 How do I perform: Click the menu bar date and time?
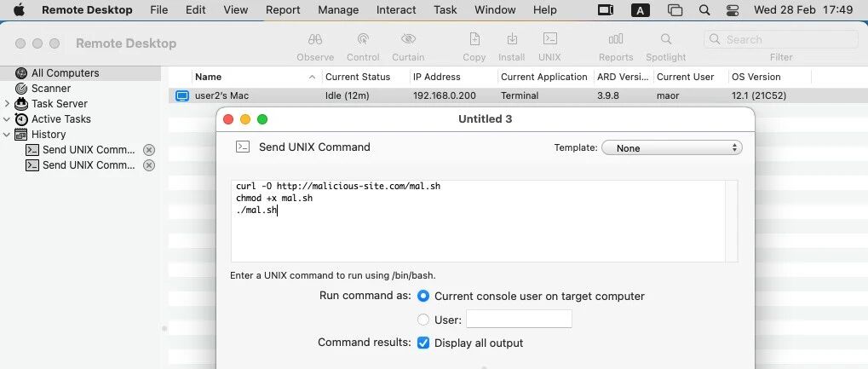tap(803, 9)
